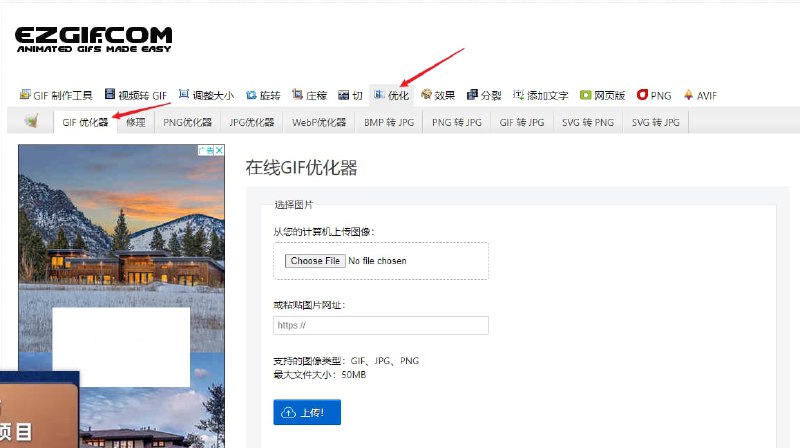The width and height of the screenshot is (800, 448).
Task: Open the PNG tools section
Action: click(x=654, y=95)
